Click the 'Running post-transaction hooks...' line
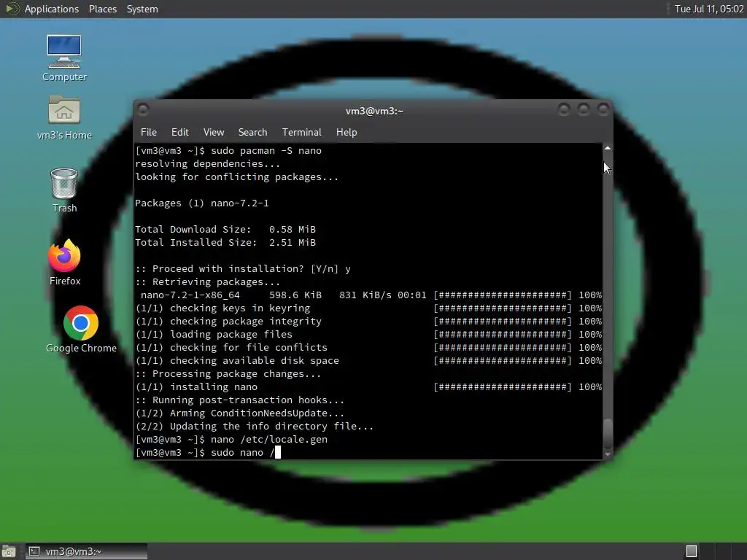Image resolution: width=747 pixels, height=560 pixels. coord(239,400)
